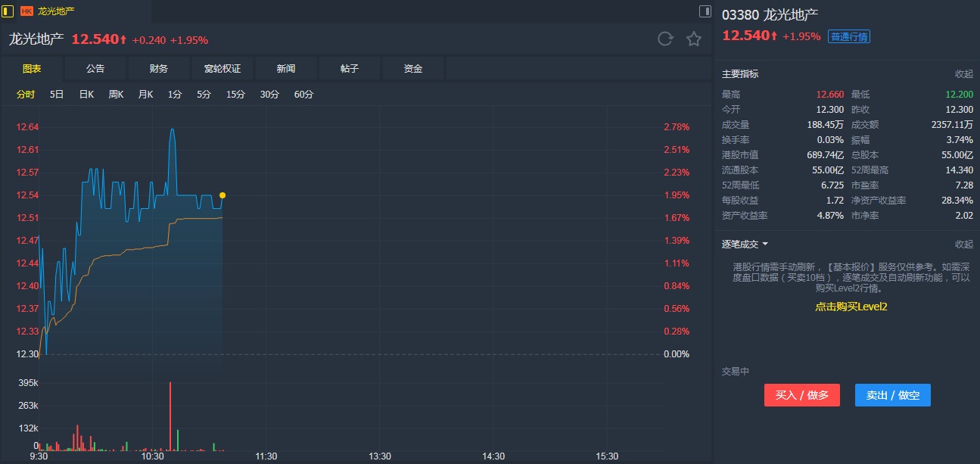Click the orange HK market badge

[x=26, y=11]
